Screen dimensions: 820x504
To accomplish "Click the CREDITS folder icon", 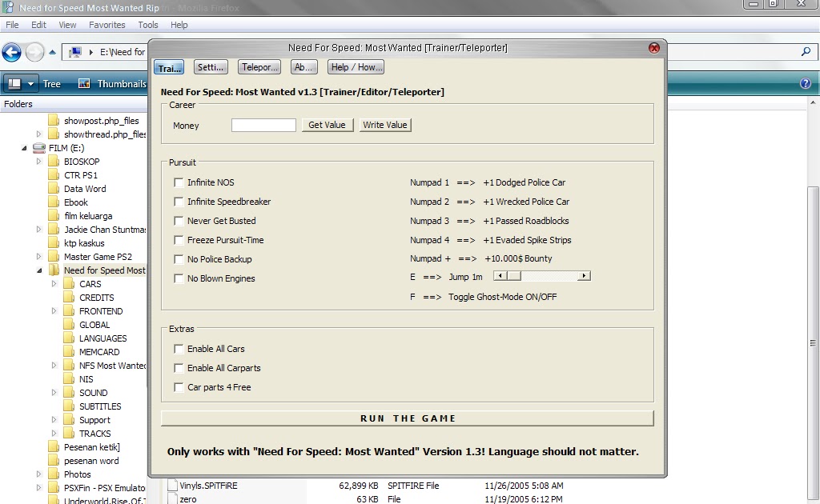I will pyautogui.click(x=69, y=297).
